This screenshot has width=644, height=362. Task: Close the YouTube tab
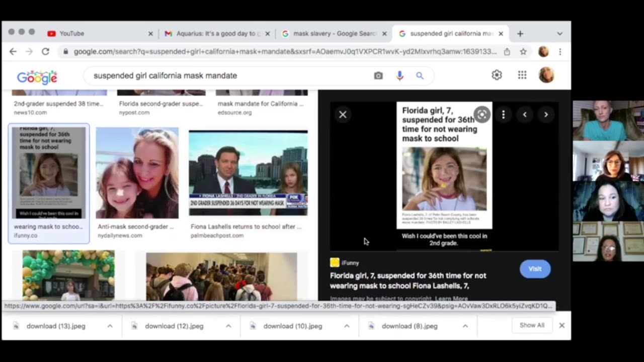pyautogui.click(x=150, y=34)
